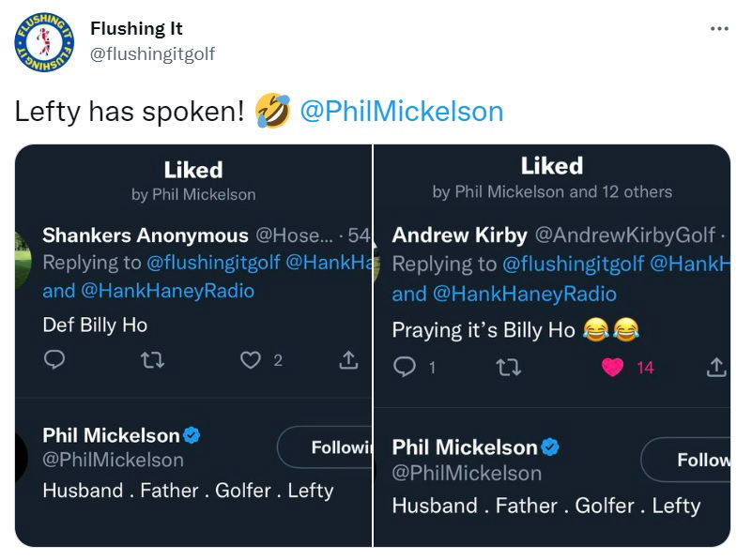
Task: Like the Def Billy Ho reply
Action: click(x=251, y=359)
